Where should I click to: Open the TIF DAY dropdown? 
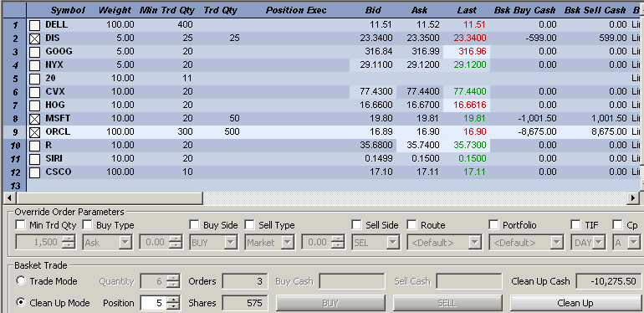click(x=599, y=243)
